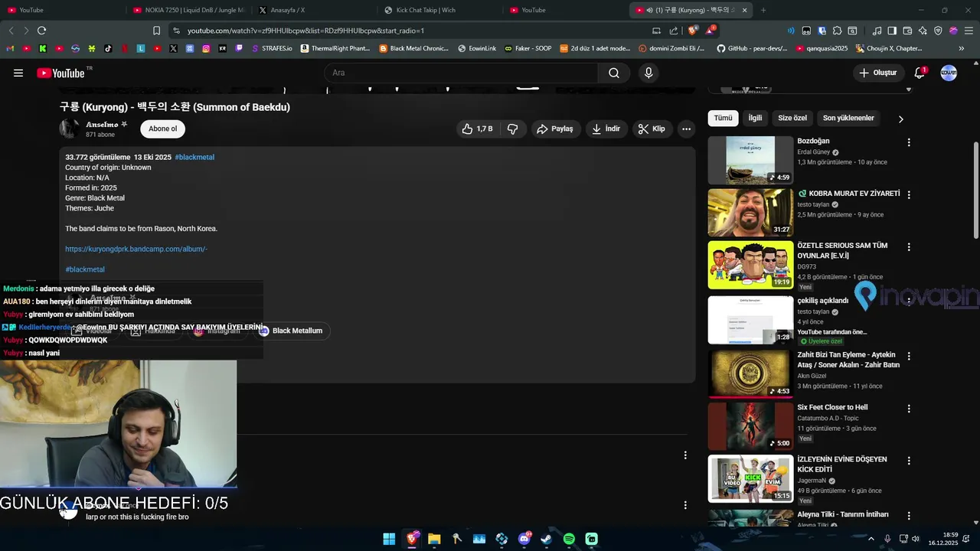
Task: Open GitHub pear-devs bookmark
Action: [x=752, y=48]
